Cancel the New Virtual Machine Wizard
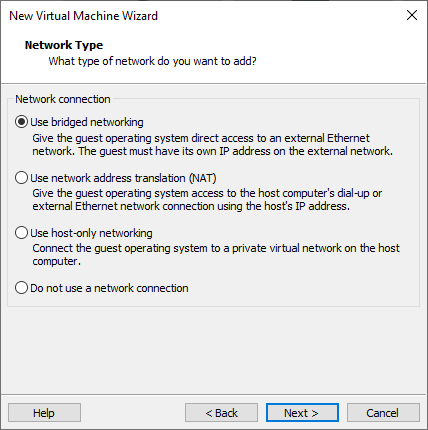428x430 pixels. tap(383, 413)
